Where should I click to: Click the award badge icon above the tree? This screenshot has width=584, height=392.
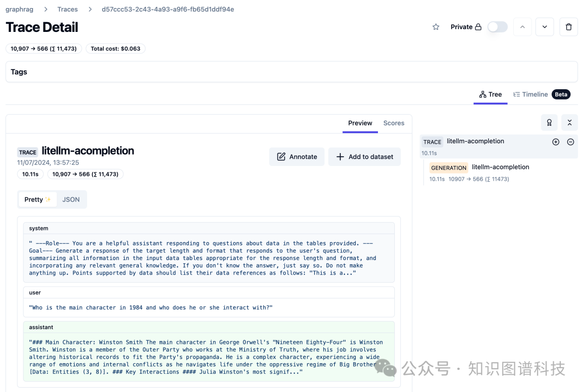click(x=549, y=123)
